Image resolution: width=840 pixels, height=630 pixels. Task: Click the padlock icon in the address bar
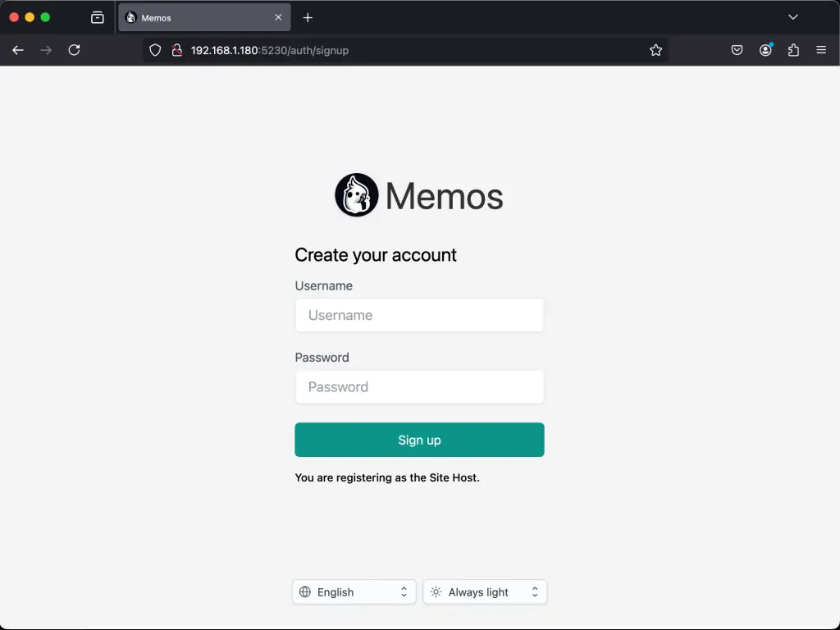click(x=177, y=50)
